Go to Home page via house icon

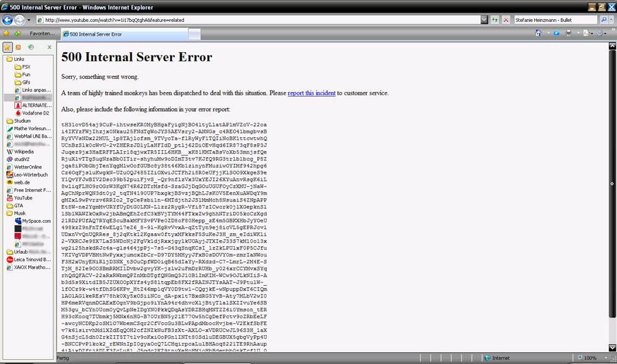pos(538,33)
